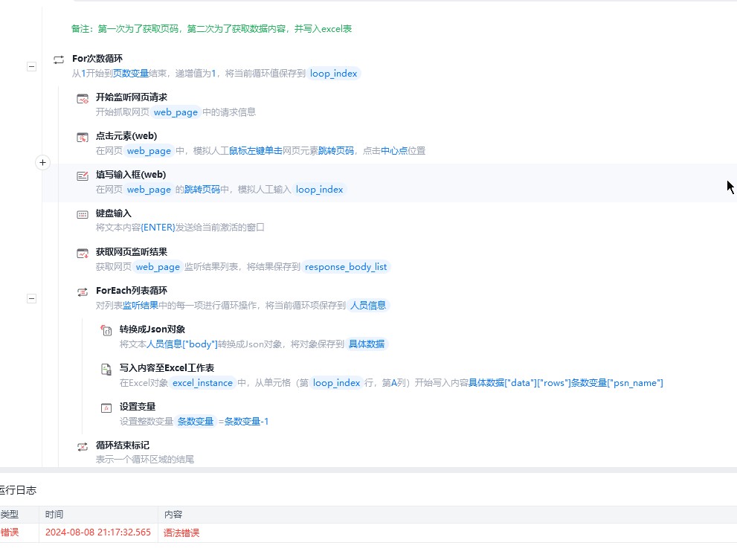Image resolution: width=737 pixels, height=560 pixels.
Task: Click the ForEach列表循环 loop icon
Action: click(x=83, y=292)
